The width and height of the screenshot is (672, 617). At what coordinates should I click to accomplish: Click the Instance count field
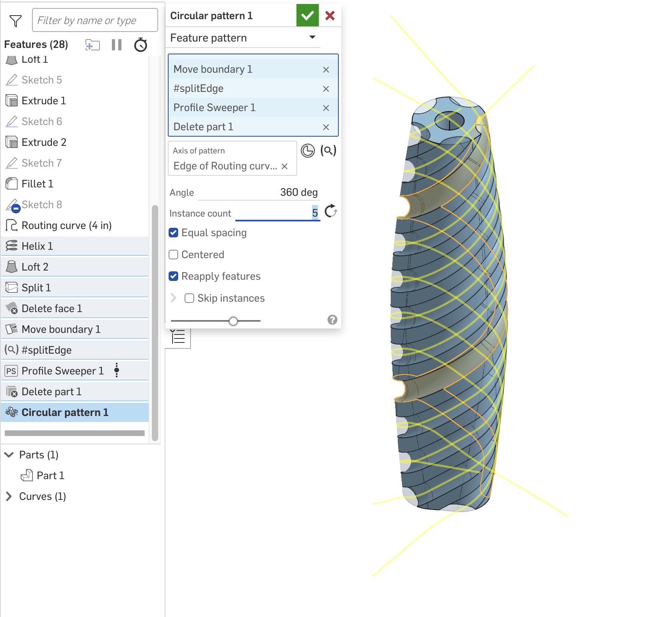(x=278, y=213)
